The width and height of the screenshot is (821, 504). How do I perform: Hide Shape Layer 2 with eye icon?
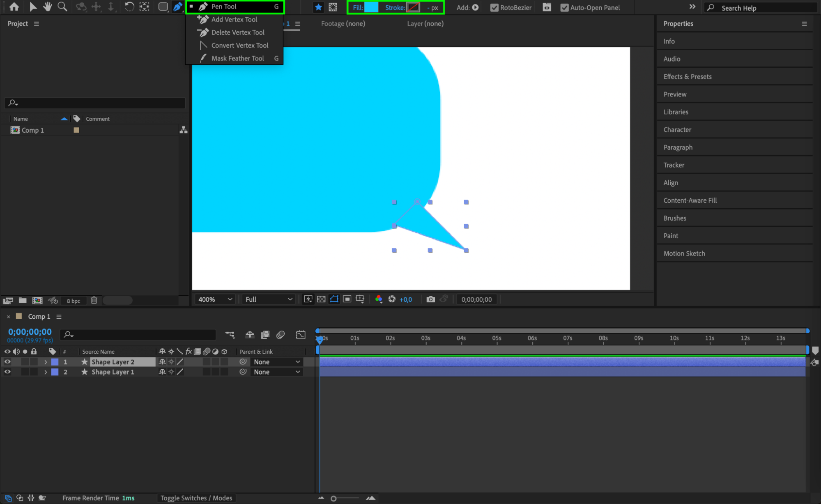[x=7, y=362]
